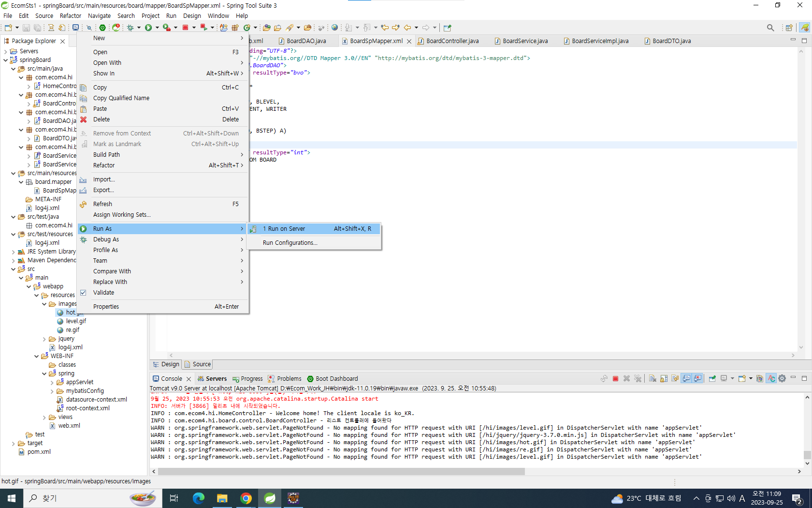Image resolution: width=812 pixels, height=508 pixels.
Task: Click the Save toolbar icon
Action: (x=27, y=28)
